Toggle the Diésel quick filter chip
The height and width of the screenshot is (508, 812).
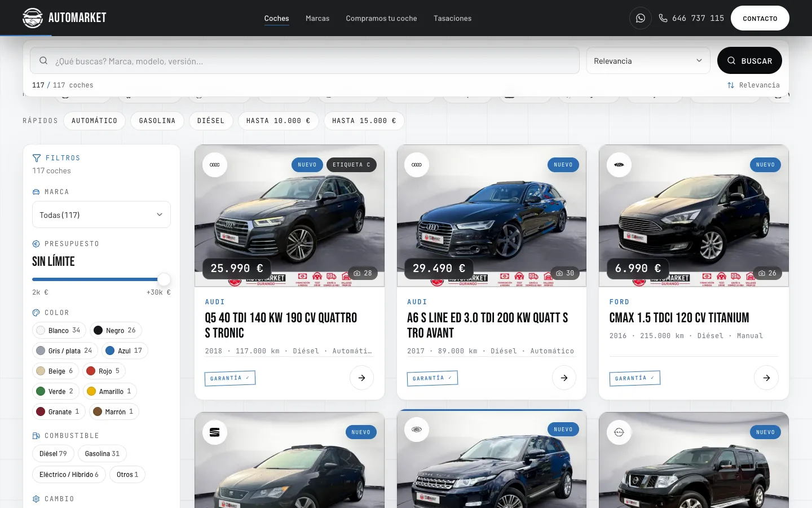211,121
